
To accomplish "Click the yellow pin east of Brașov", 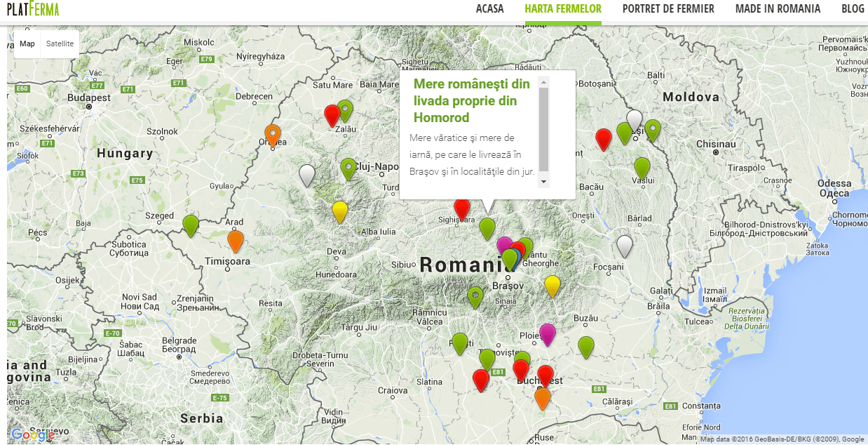I will (x=552, y=286).
